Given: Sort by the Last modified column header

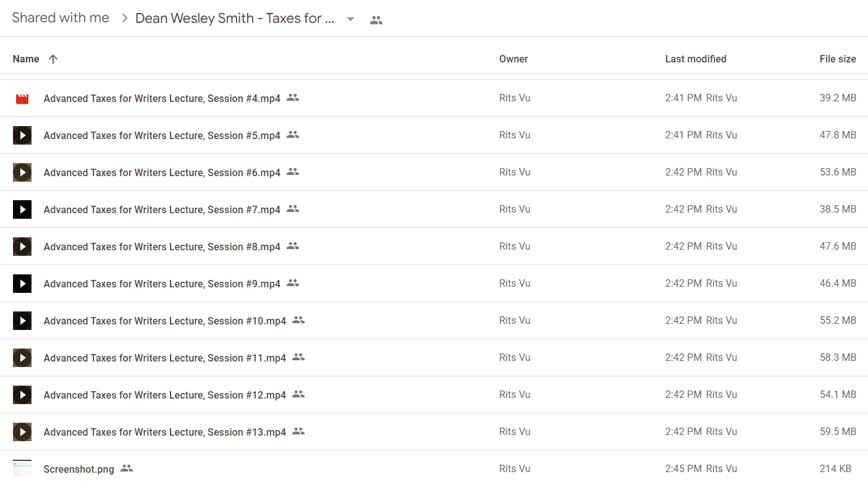Looking at the screenshot, I should [696, 59].
